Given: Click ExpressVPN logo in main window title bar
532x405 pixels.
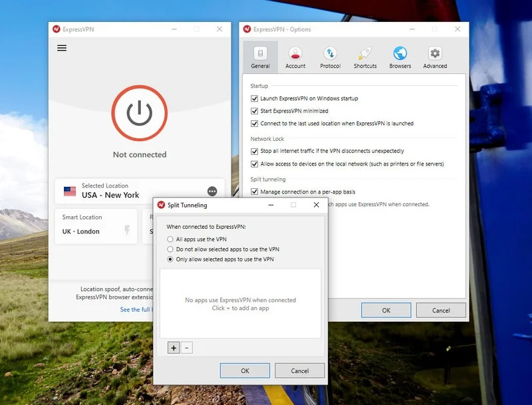Looking at the screenshot, I should tap(57, 29).
